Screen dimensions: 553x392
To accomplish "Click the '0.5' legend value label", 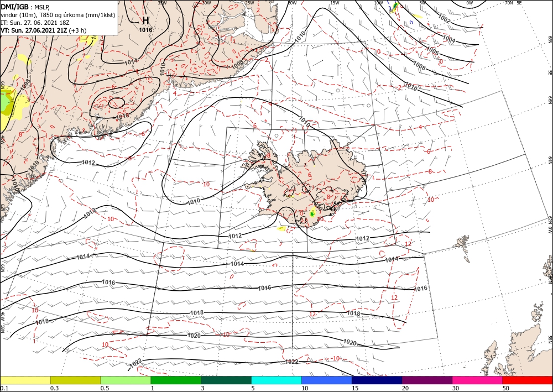I will coord(105,388).
